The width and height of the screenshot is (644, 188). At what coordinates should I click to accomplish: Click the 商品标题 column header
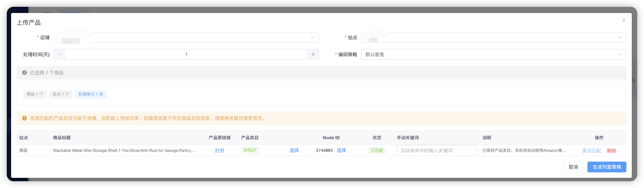(x=62, y=138)
